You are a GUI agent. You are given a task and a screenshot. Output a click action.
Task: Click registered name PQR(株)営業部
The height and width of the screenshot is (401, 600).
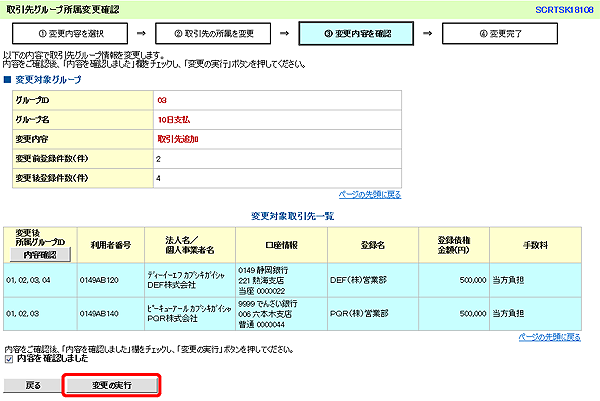pos(359,313)
